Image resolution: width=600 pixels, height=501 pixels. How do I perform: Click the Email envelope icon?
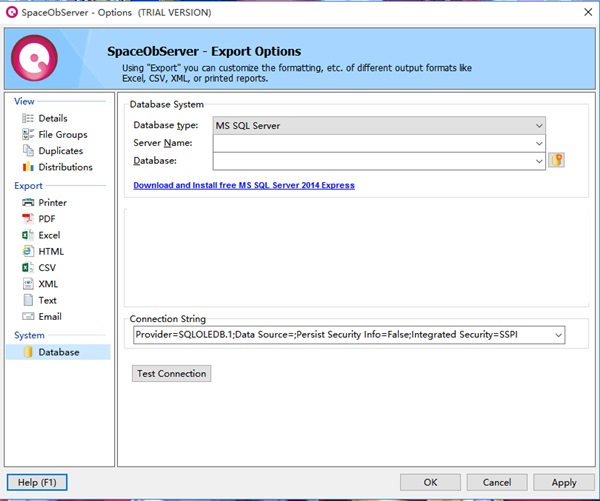pyautogui.click(x=28, y=316)
